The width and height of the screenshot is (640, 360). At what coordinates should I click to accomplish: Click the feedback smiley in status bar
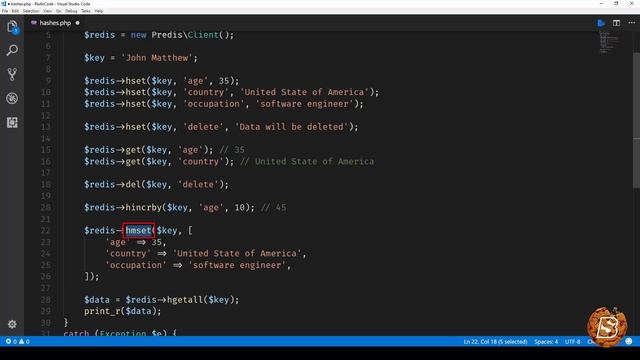pos(629,341)
